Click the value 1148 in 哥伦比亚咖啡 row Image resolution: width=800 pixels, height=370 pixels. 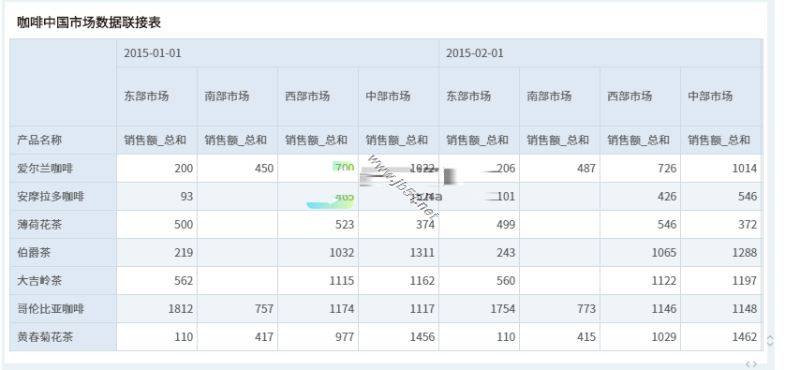coord(745,309)
